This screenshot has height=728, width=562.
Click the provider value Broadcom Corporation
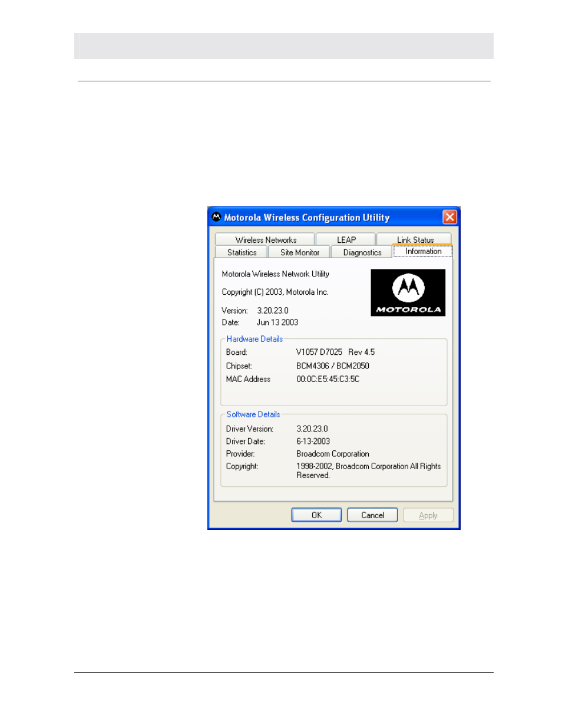pyautogui.click(x=332, y=454)
